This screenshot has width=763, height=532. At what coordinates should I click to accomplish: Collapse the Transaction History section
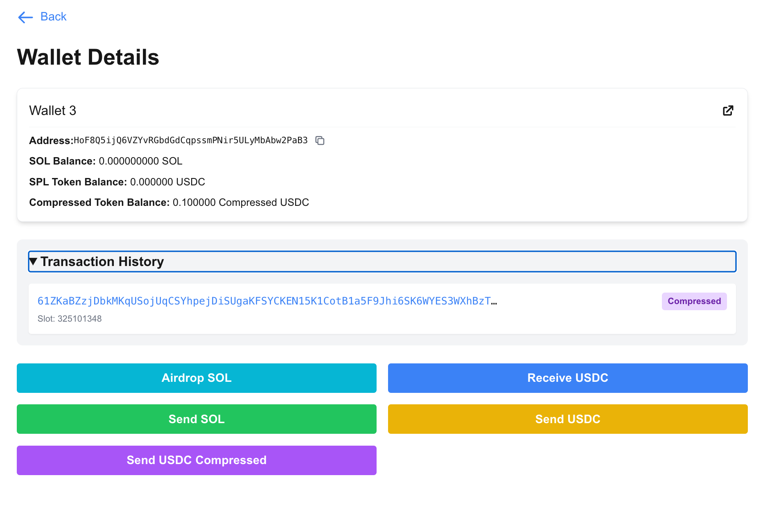tap(382, 261)
